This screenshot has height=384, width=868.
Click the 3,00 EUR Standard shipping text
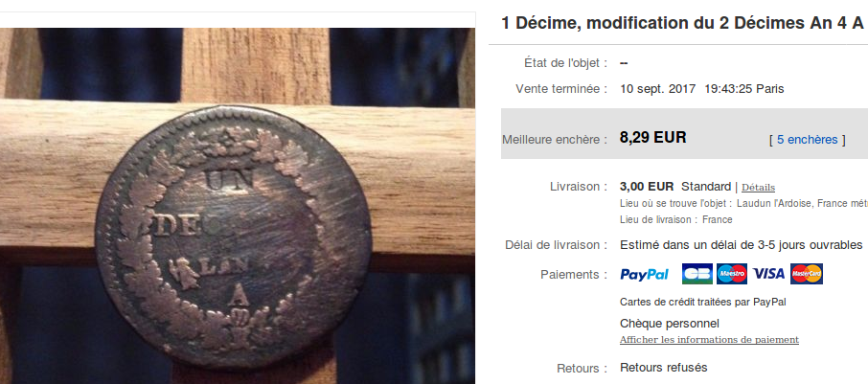675,187
